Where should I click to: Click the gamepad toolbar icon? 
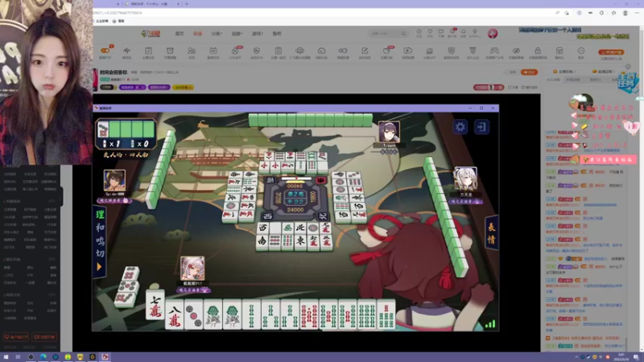pyautogui.click(x=494, y=51)
